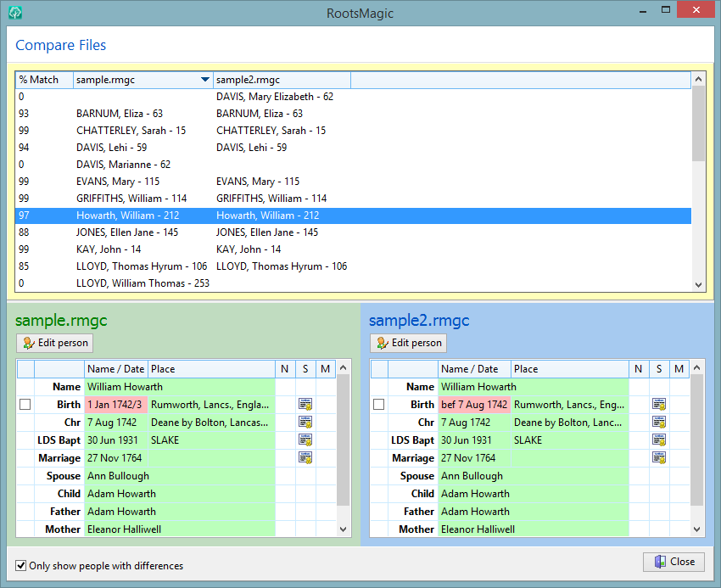Minimize the RootsMagic window
Image resolution: width=721 pixels, height=588 pixels.
coord(643,11)
